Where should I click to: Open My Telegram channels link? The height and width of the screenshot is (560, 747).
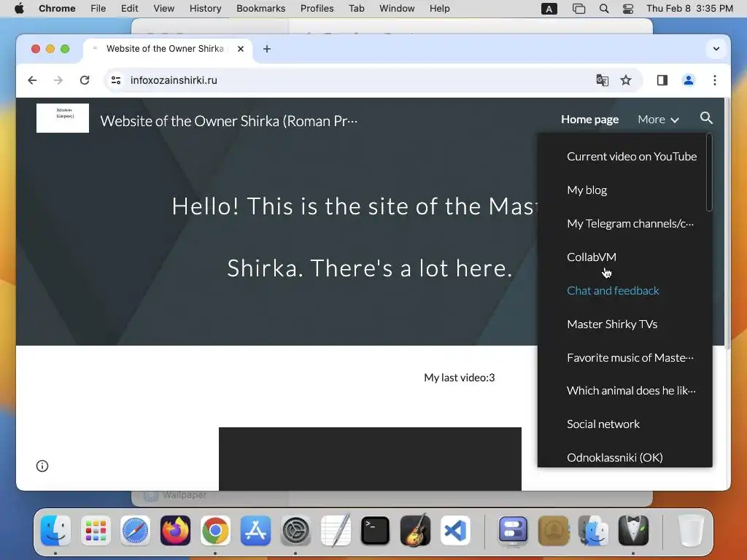point(630,223)
